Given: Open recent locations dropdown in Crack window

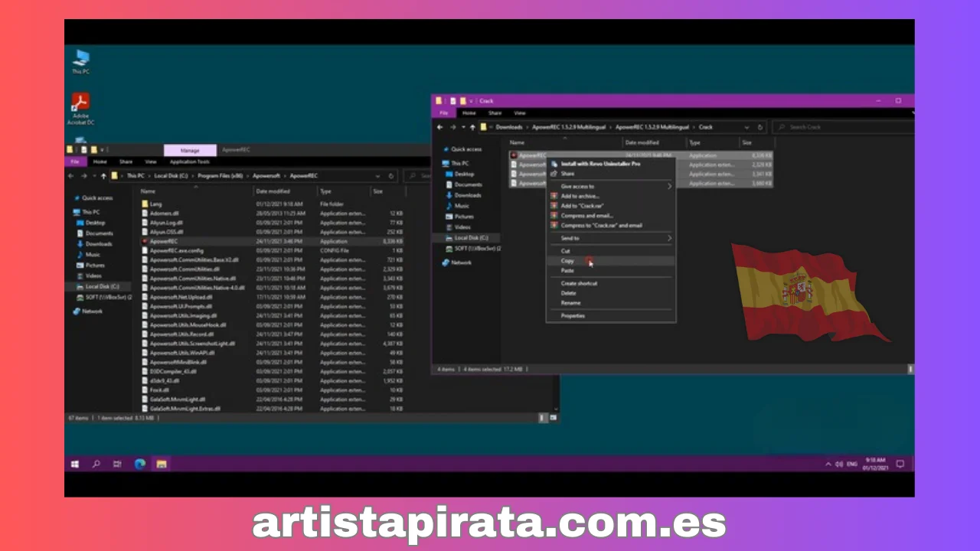Looking at the screenshot, I should (x=462, y=127).
